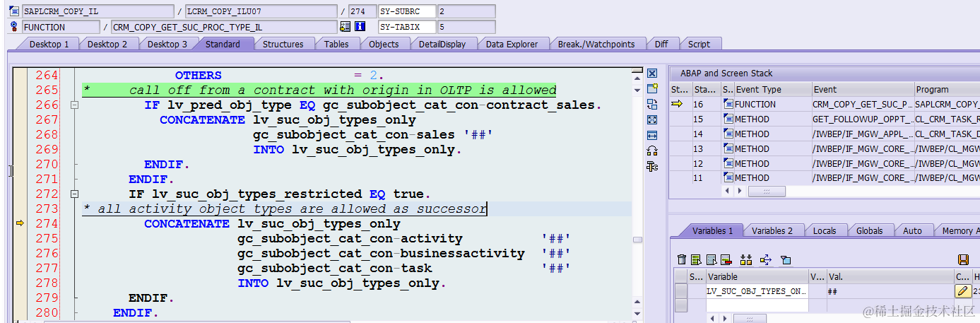Switch to the Desktop 2 tab
Image resolution: width=980 pixels, height=323 pixels.
[x=107, y=44]
